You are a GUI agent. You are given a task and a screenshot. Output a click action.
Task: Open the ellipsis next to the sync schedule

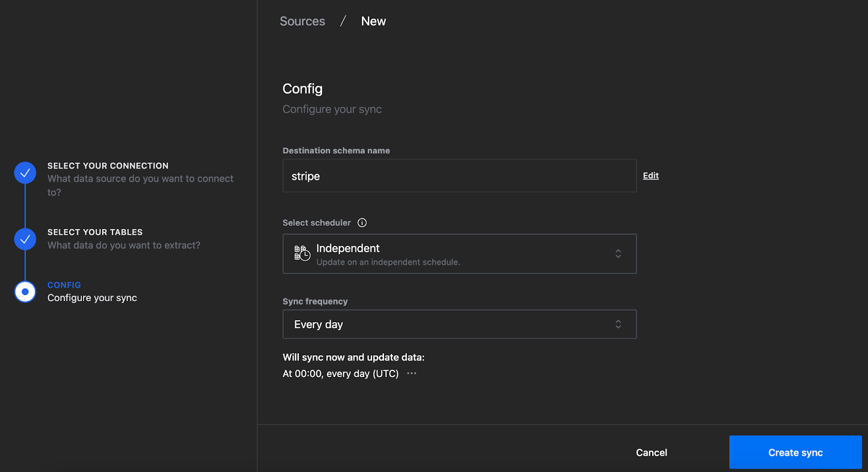412,373
